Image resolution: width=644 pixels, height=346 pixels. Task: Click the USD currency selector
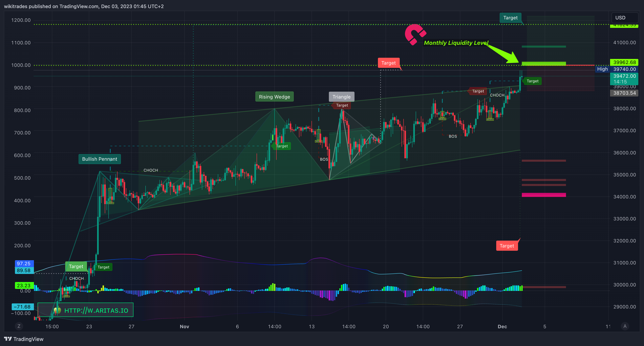pyautogui.click(x=624, y=18)
